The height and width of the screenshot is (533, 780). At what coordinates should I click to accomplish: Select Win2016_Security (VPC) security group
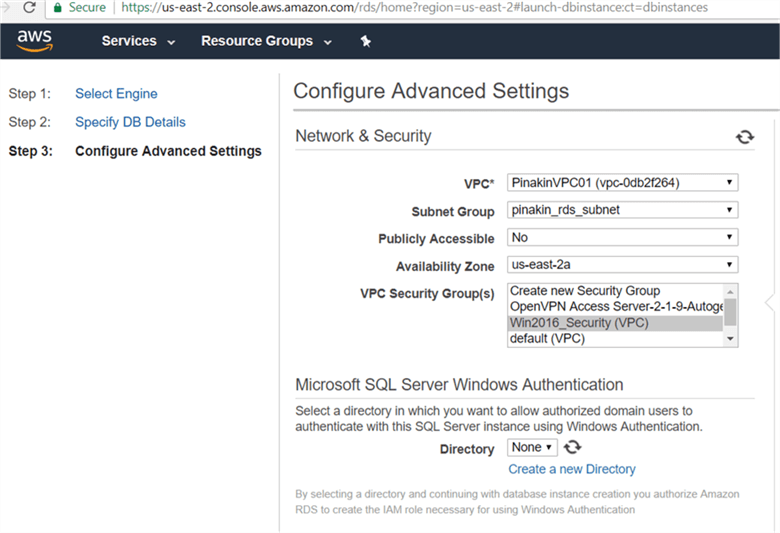(615, 322)
